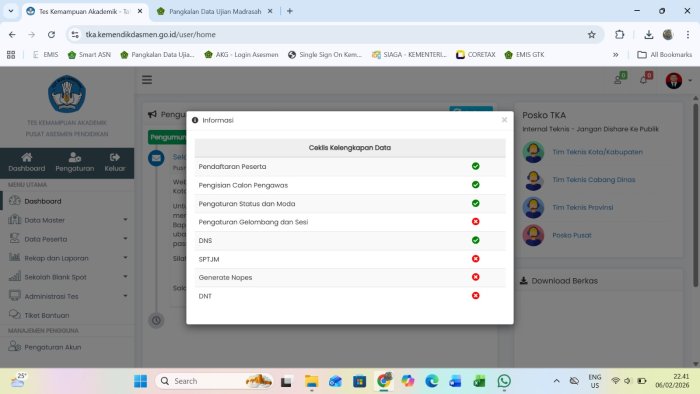Reload the current page
Screen dimensions: 700x394
pyautogui.click(x=51, y=34)
